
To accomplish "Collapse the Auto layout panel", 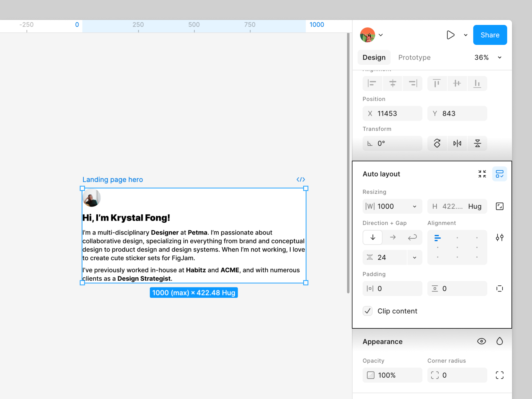I will point(482,174).
